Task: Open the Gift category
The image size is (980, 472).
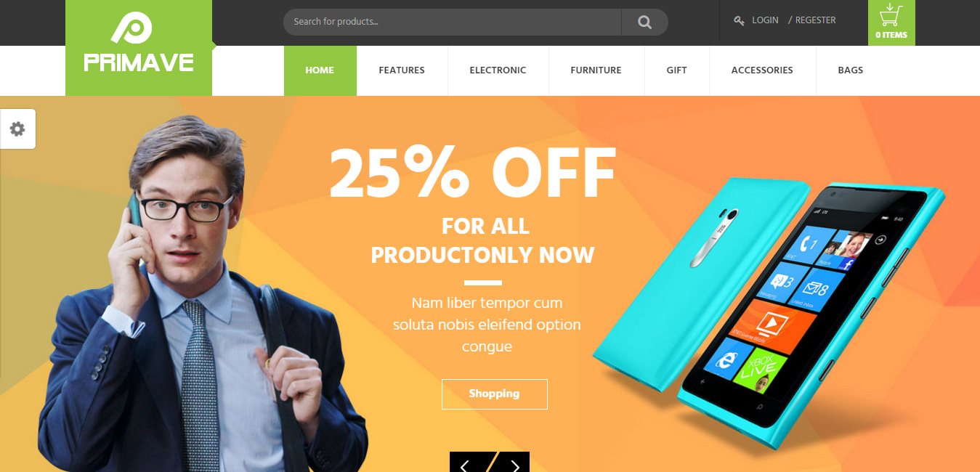Action: click(x=676, y=70)
